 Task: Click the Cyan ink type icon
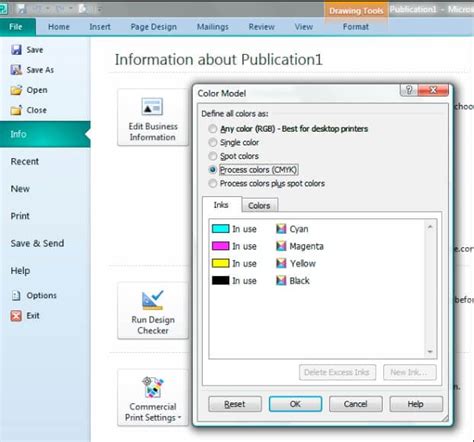pyautogui.click(x=281, y=229)
